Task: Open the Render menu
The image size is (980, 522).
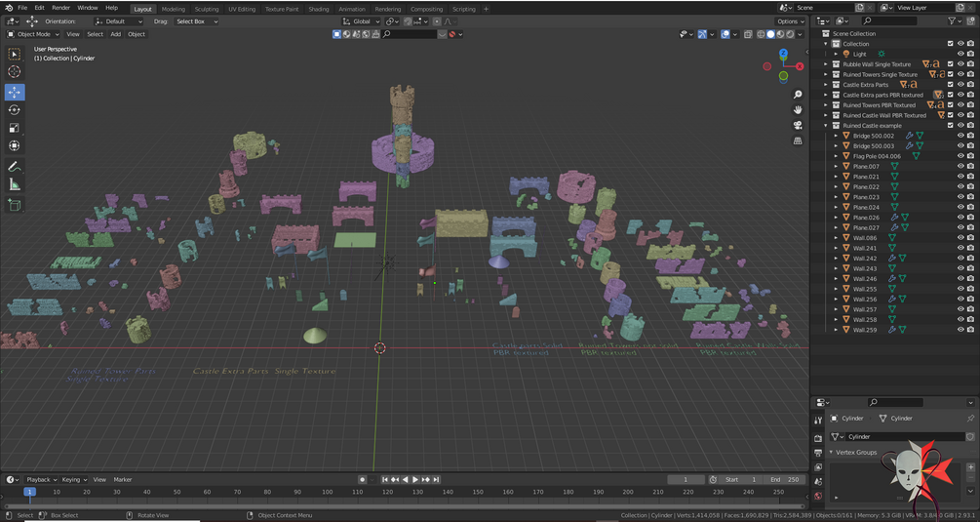Action: point(60,8)
